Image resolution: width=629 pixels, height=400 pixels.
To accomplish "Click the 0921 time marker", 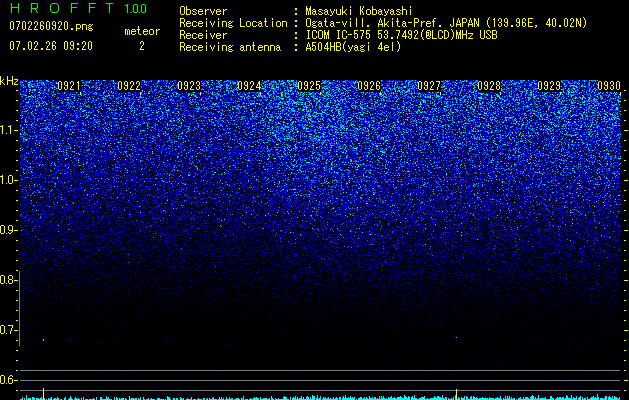I will pos(69,86).
